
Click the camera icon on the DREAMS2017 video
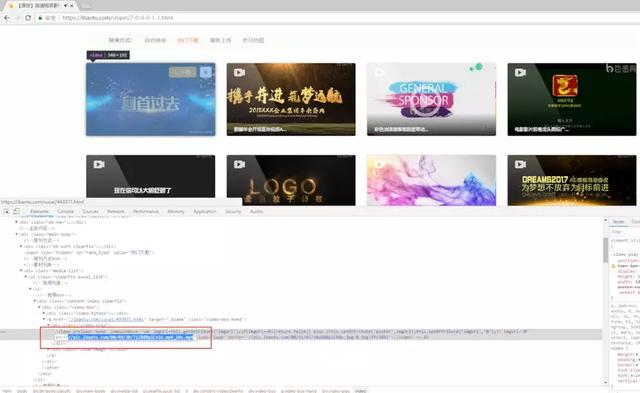tap(520, 164)
